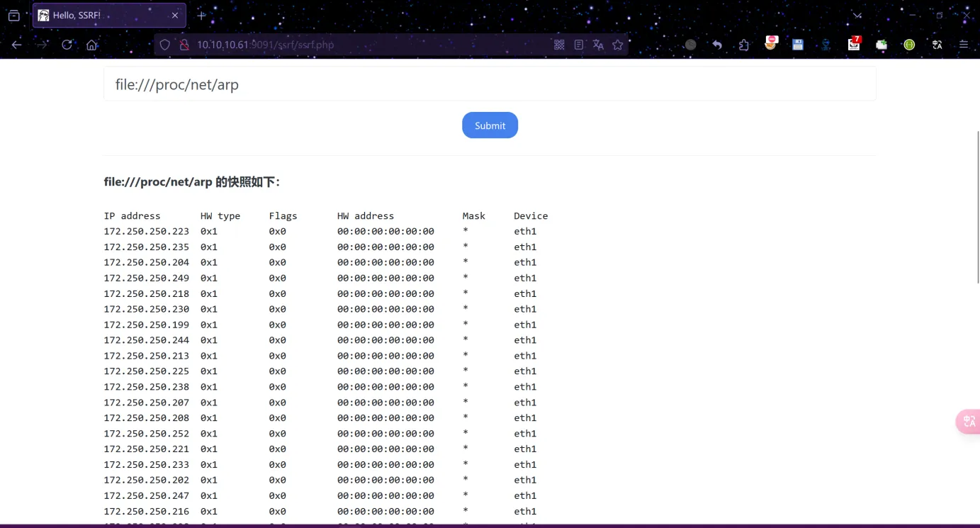Go to the browser home page
The width and height of the screenshot is (980, 528).
coord(91,45)
